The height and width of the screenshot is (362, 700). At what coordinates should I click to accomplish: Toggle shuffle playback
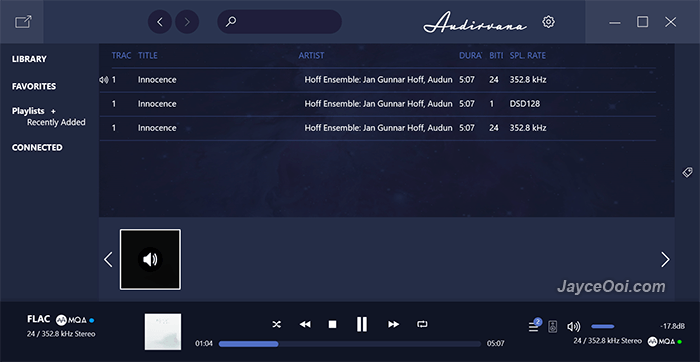[277, 325]
